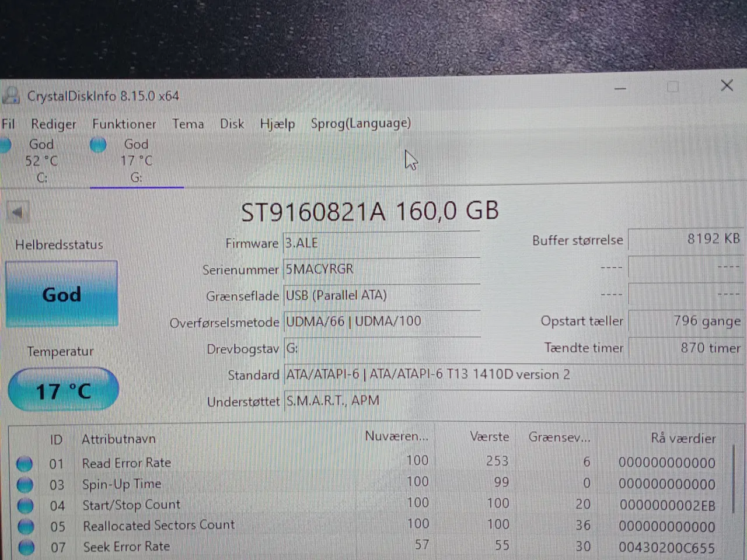This screenshot has height=560, width=747.
Task: Minimize the CrystalDiskInfo window
Action: [x=620, y=89]
